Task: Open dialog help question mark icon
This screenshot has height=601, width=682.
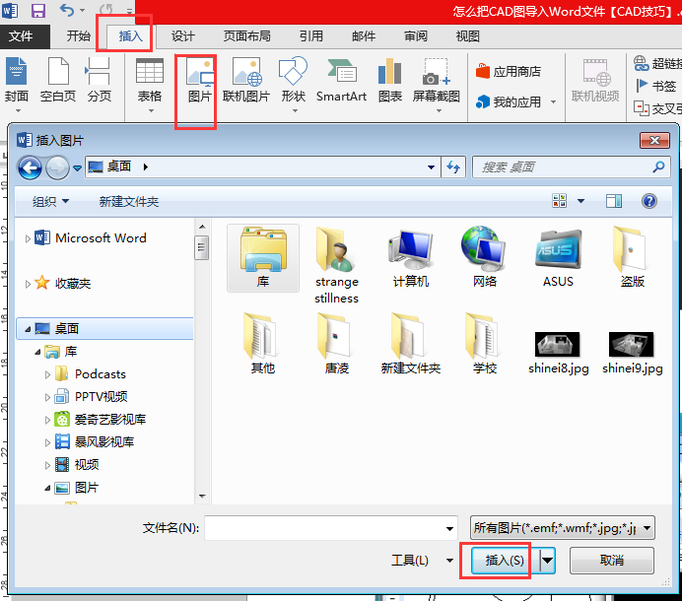Action: tap(649, 201)
